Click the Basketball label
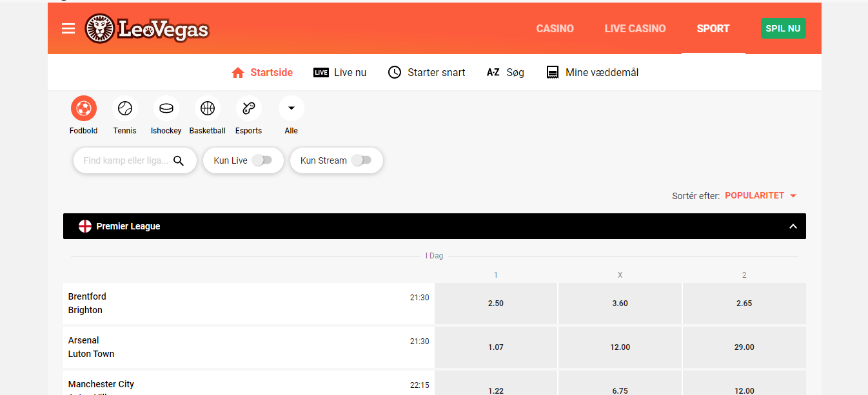 click(208, 131)
